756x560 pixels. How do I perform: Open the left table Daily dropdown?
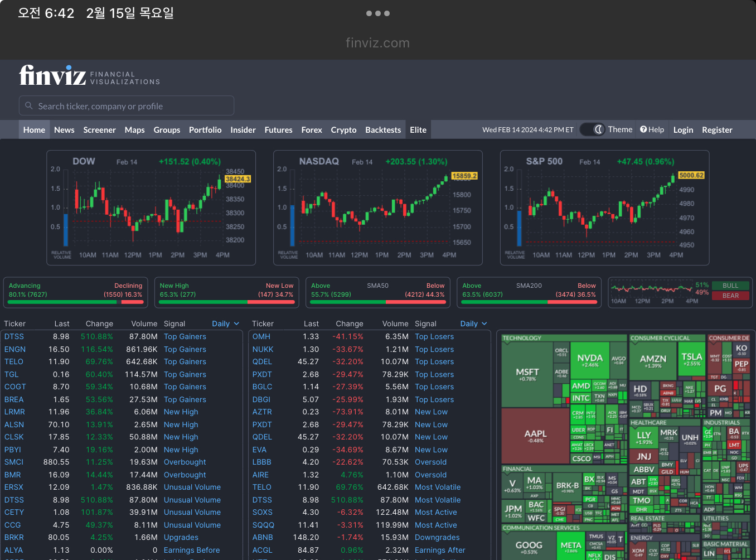click(226, 324)
